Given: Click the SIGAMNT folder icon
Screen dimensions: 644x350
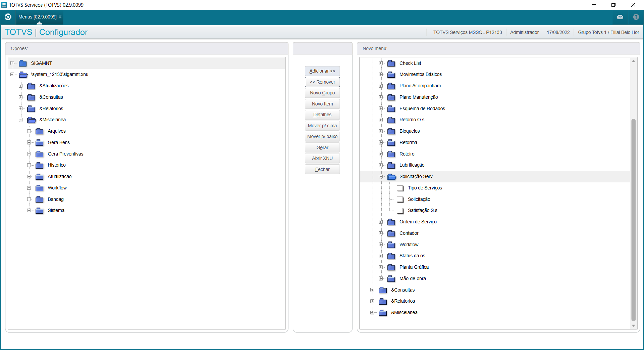Looking at the screenshot, I should point(23,63).
